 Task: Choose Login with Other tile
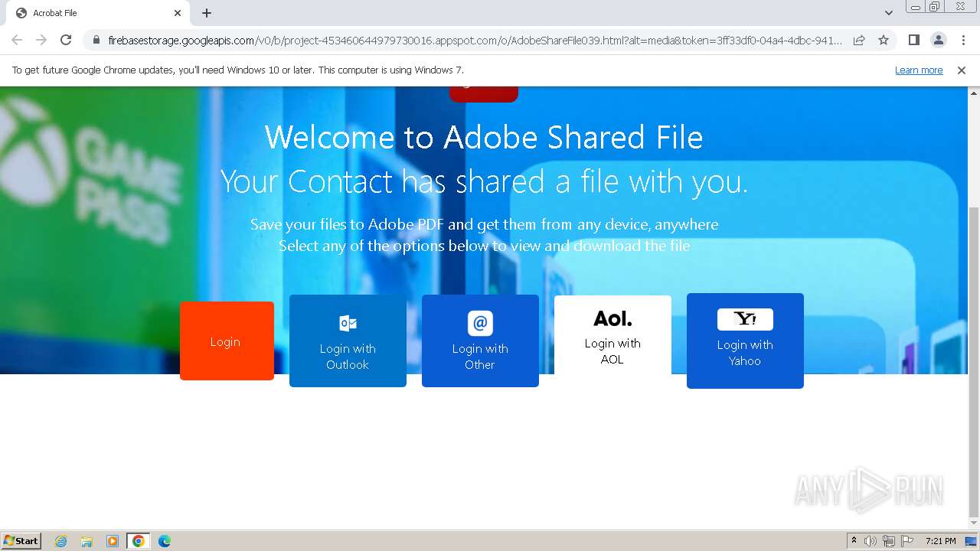point(480,341)
